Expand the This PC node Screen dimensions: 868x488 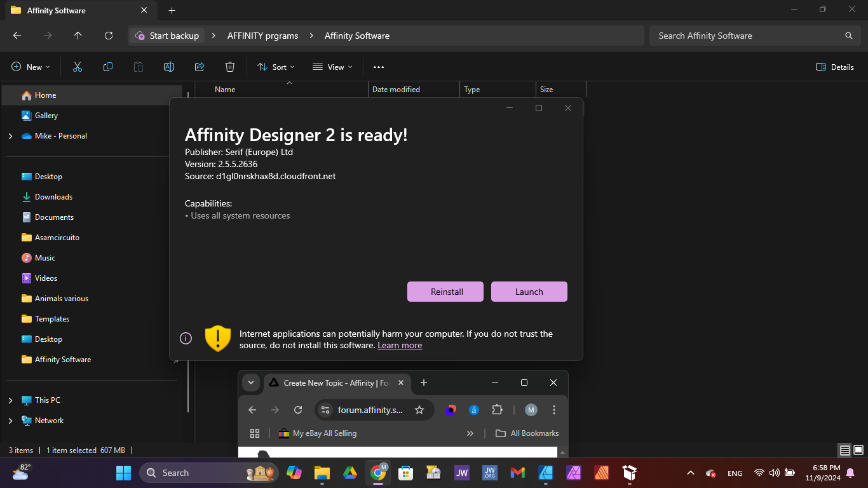tap(10, 400)
